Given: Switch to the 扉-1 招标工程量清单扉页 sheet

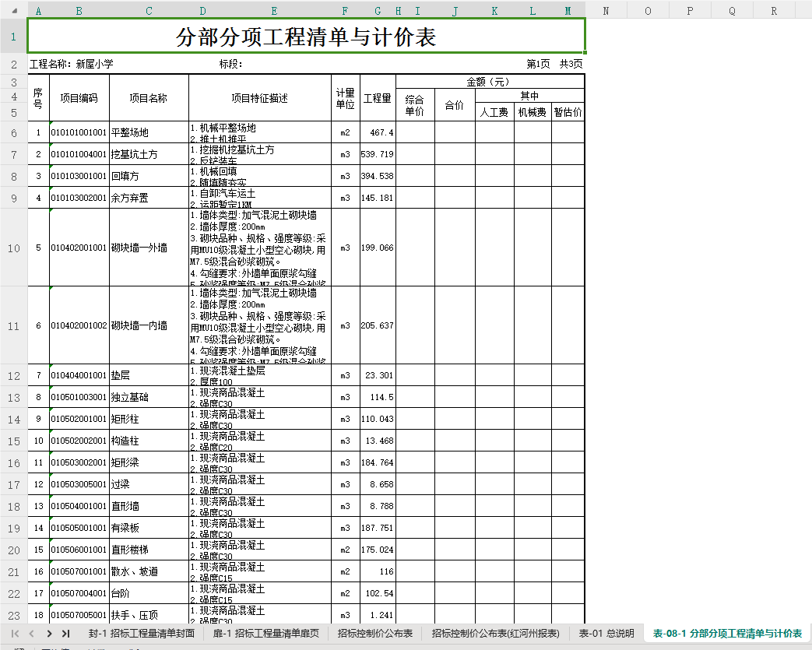Looking at the screenshot, I should point(265,634).
